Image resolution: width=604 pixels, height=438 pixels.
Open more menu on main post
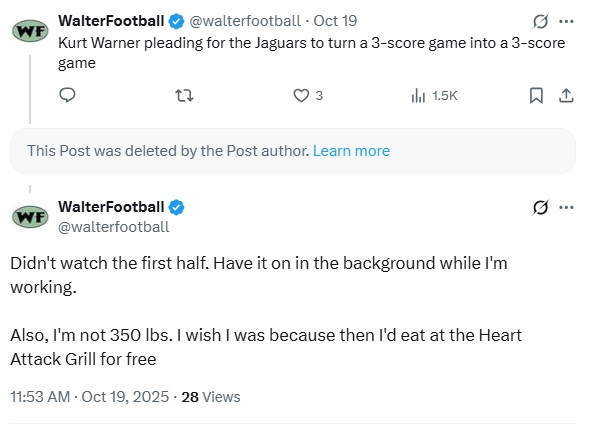tap(567, 208)
